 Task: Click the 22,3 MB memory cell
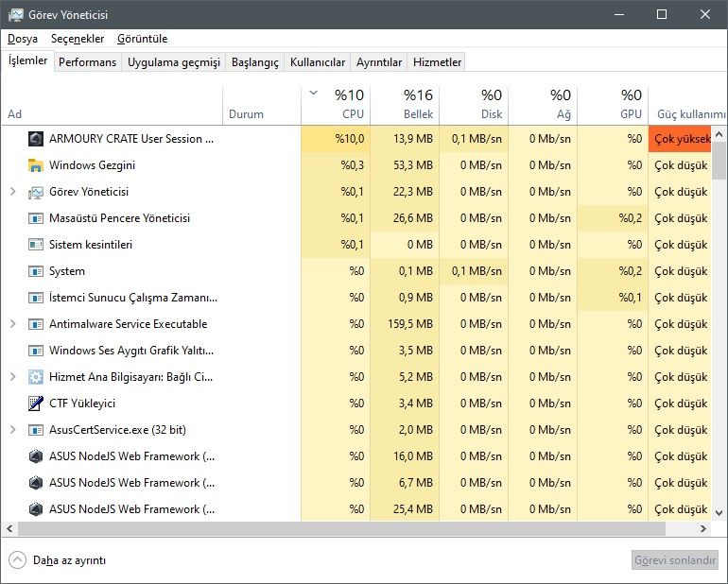tap(405, 192)
